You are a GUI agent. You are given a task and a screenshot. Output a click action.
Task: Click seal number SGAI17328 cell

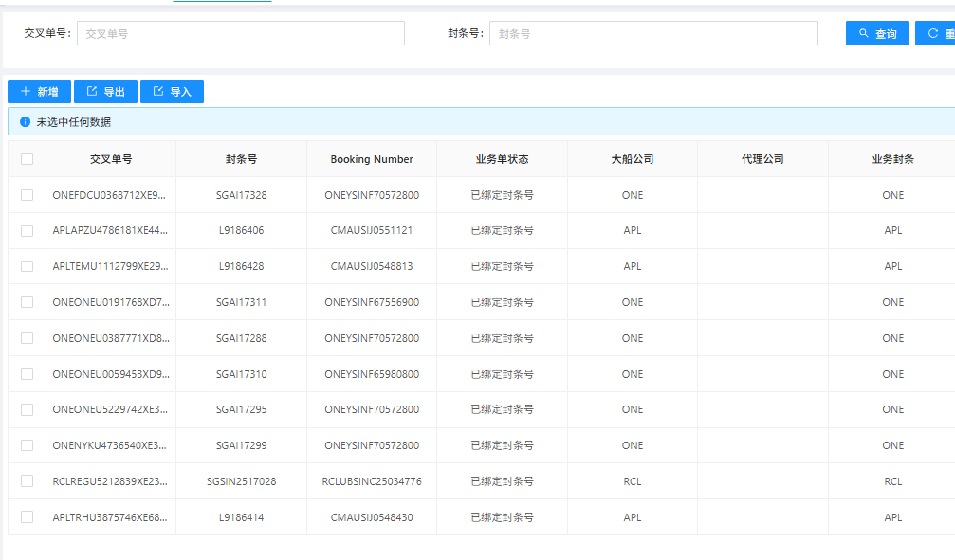point(241,195)
